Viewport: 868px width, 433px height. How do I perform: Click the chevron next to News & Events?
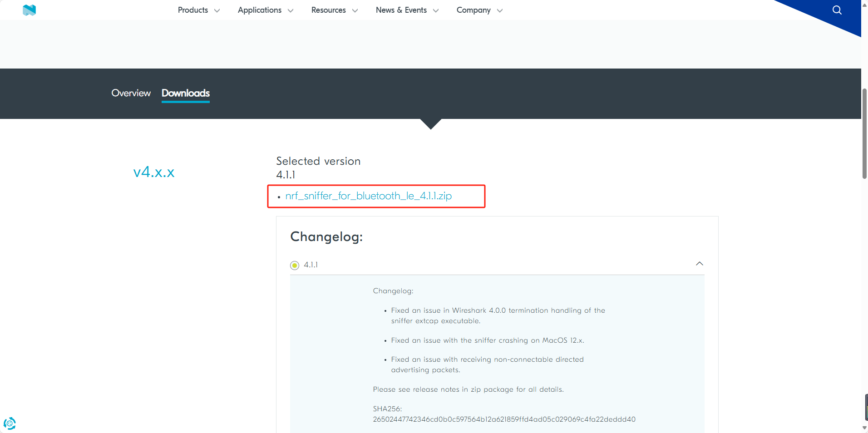[436, 10]
